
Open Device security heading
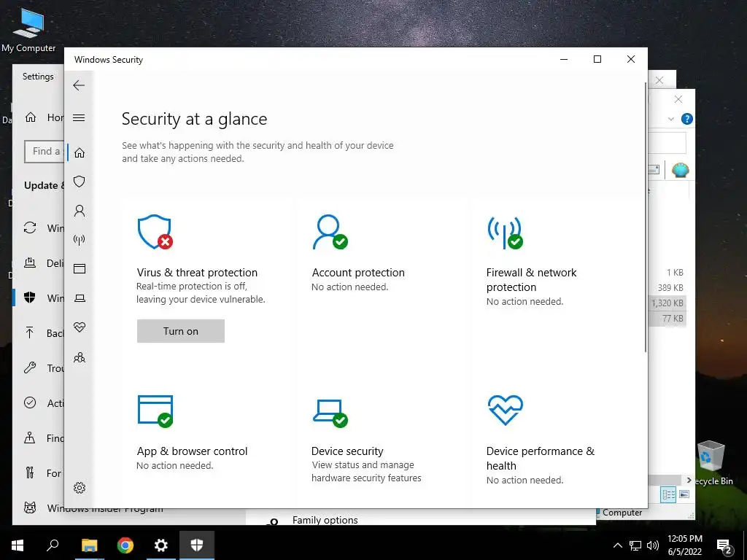347,451
